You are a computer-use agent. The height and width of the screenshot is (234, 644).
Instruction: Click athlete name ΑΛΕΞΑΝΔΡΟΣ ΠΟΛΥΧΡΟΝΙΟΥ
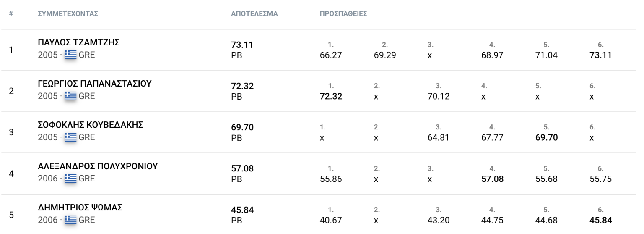coord(98,166)
